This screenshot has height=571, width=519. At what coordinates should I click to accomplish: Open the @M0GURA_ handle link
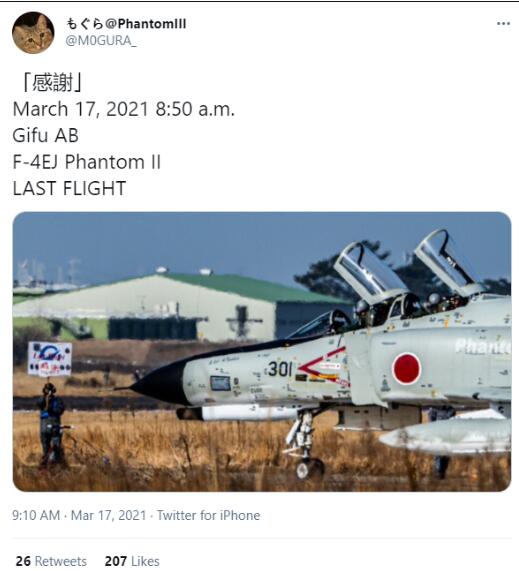click(101, 41)
